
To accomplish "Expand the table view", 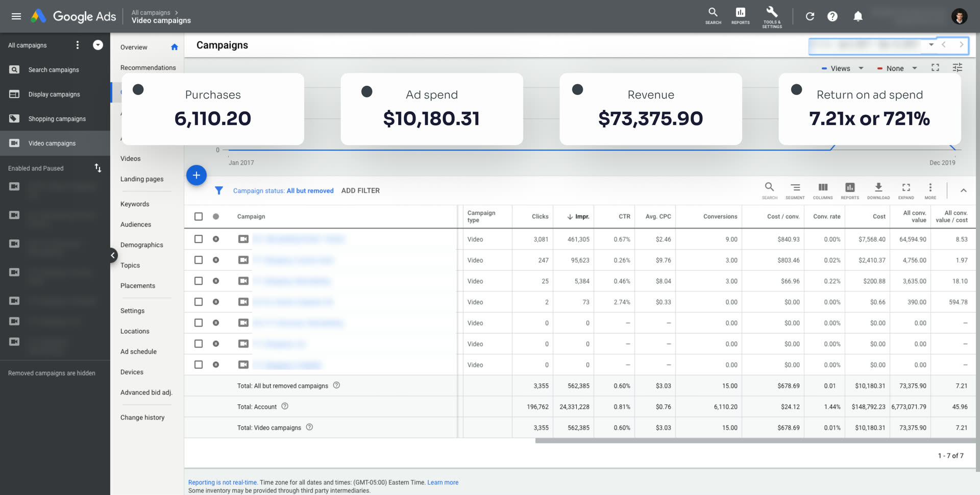I will point(906,190).
